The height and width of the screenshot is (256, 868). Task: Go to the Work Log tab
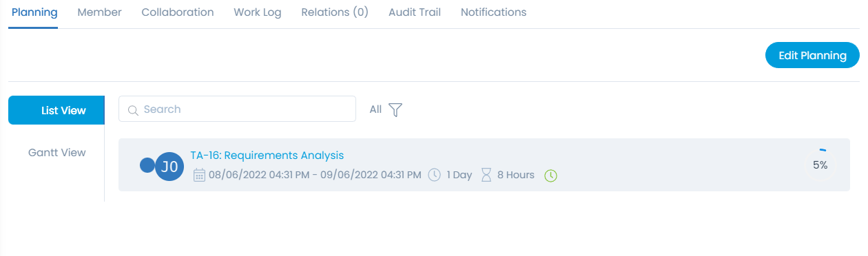[258, 12]
